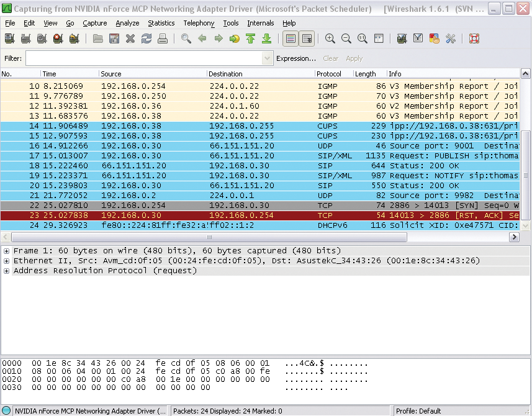Open the Tools menu
This screenshot has width=532, height=416.
coord(231,23)
